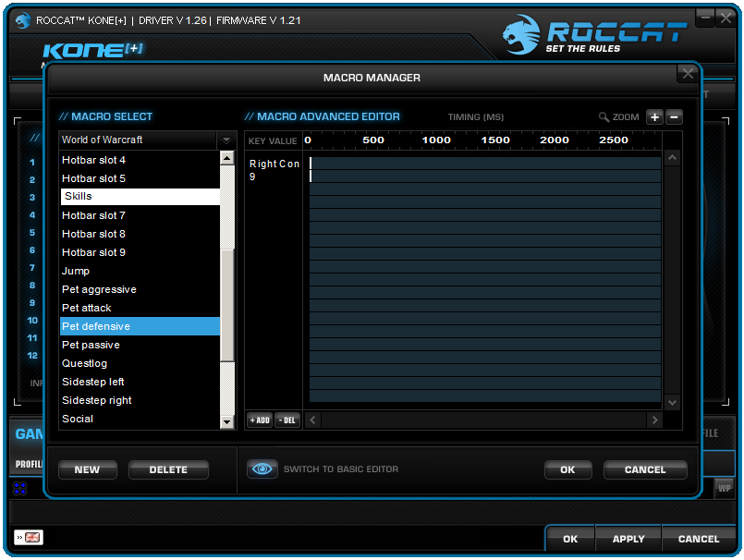Select the Jump macro
This screenshot has width=744, height=560.
[x=140, y=272]
